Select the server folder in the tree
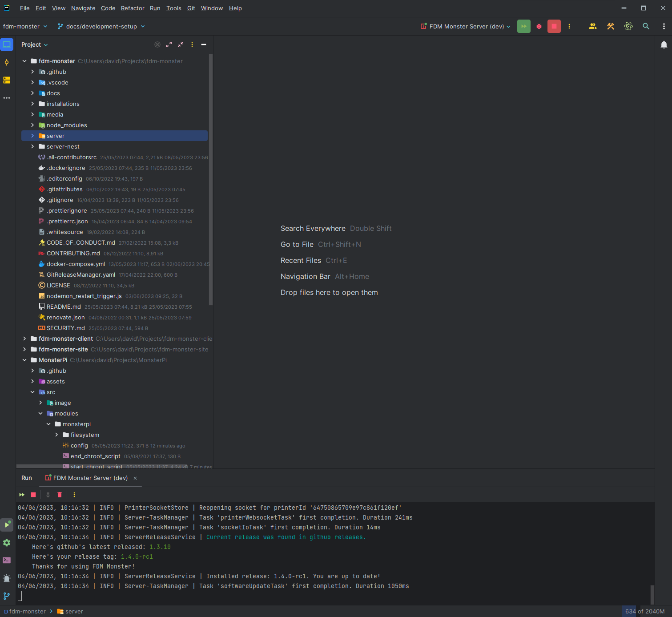Screen dimensions: 672x617 [114, 136]
